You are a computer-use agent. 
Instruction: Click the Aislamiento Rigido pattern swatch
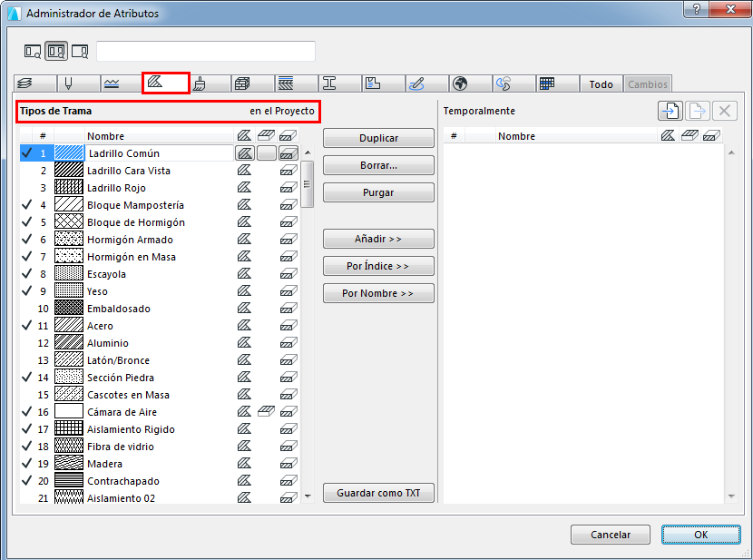(x=69, y=428)
